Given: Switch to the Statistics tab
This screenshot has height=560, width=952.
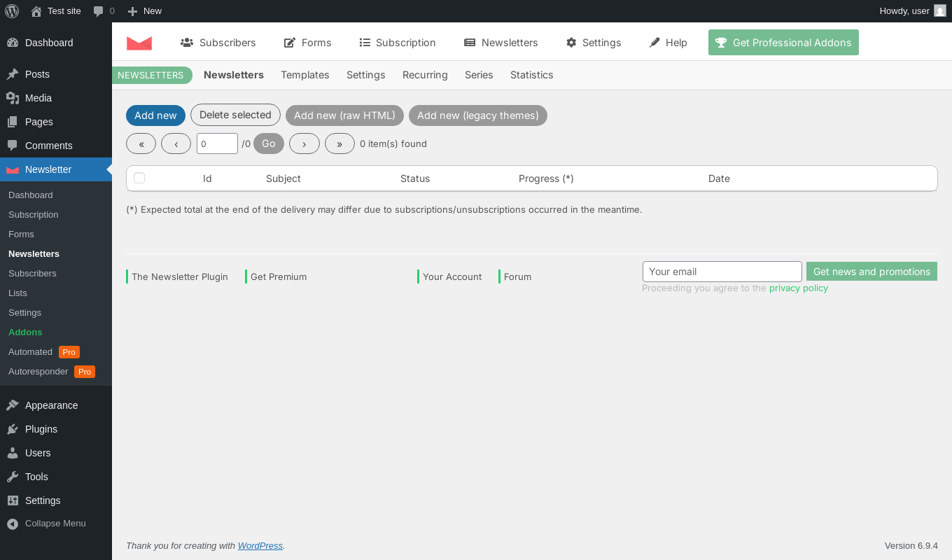Looking at the screenshot, I should click(x=532, y=75).
